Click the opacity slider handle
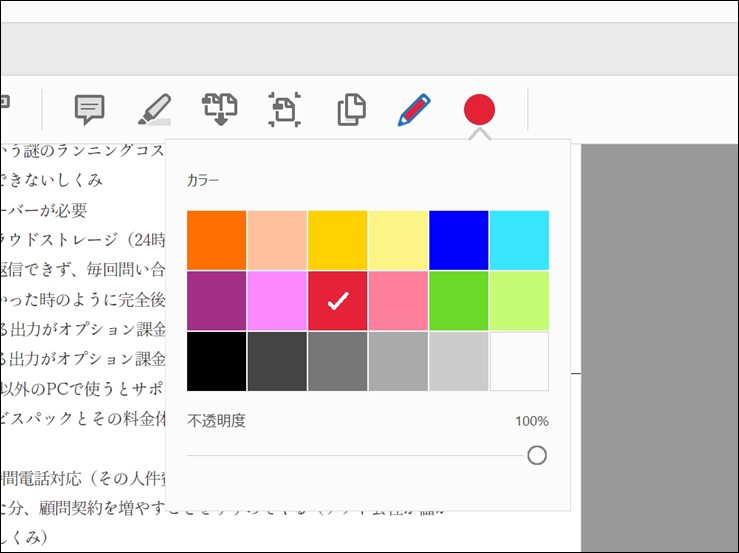 [537, 455]
